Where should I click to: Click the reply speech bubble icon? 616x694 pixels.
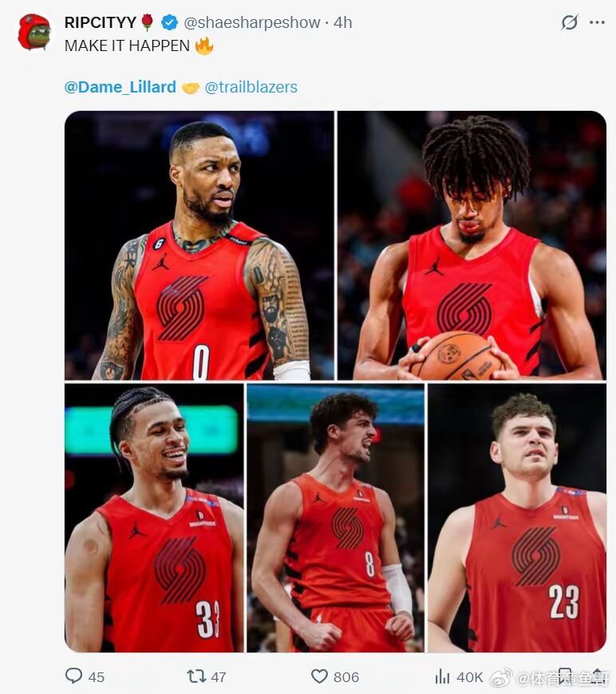click(73, 676)
